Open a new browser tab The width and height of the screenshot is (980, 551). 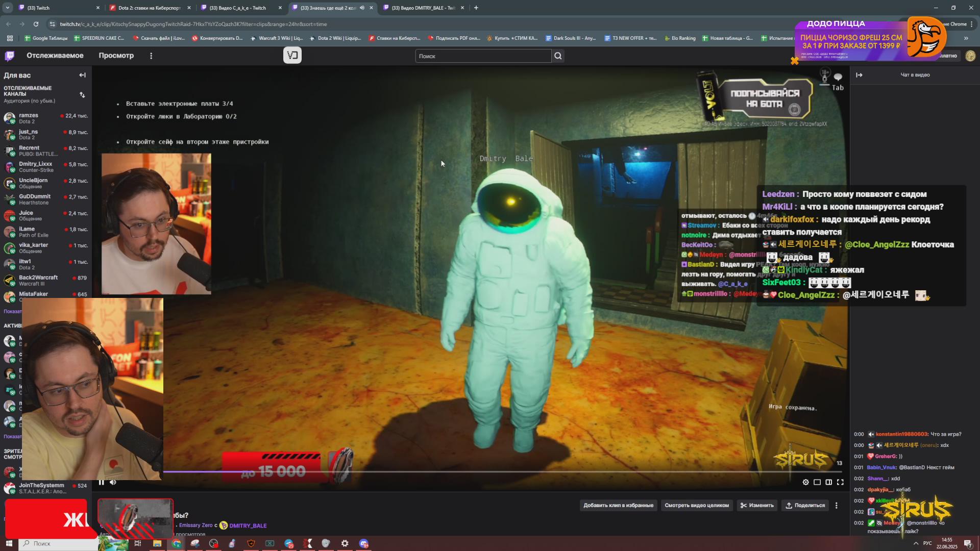[x=476, y=8]
